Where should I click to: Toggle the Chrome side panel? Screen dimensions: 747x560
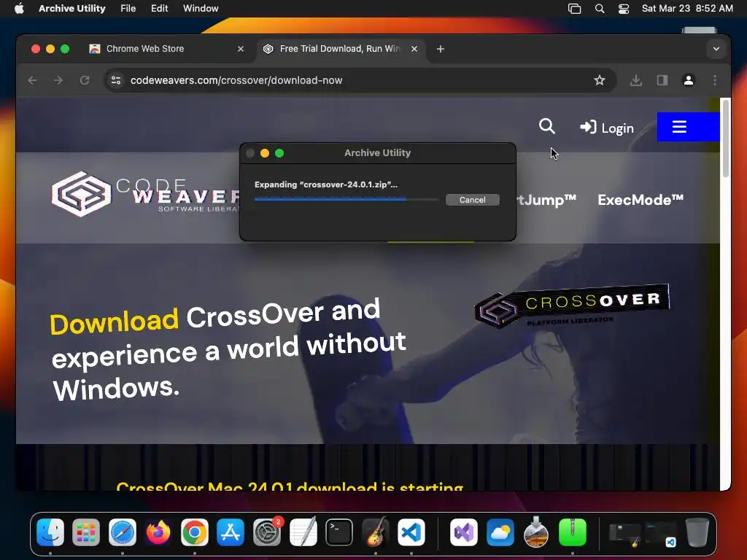click(x=662, y=80)
